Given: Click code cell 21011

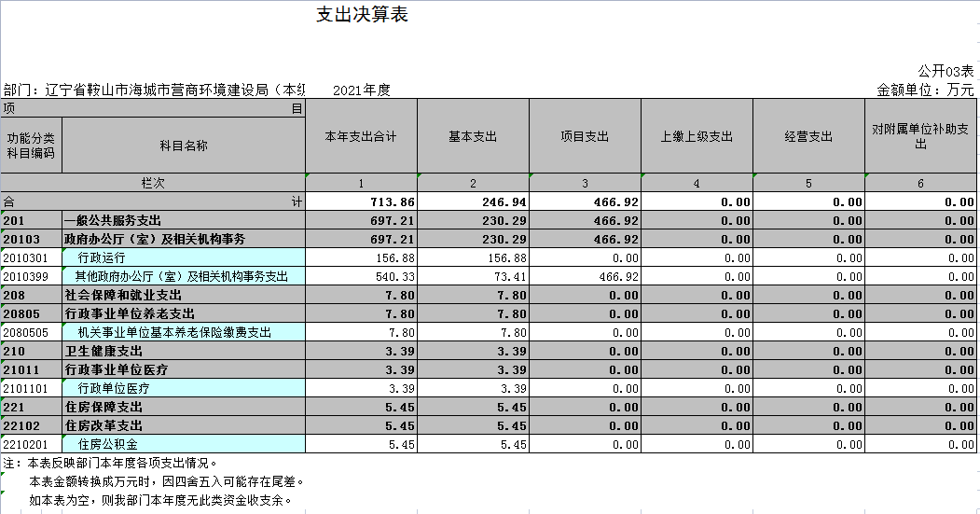Looking at the screenshot, I should tap(32, 369).
